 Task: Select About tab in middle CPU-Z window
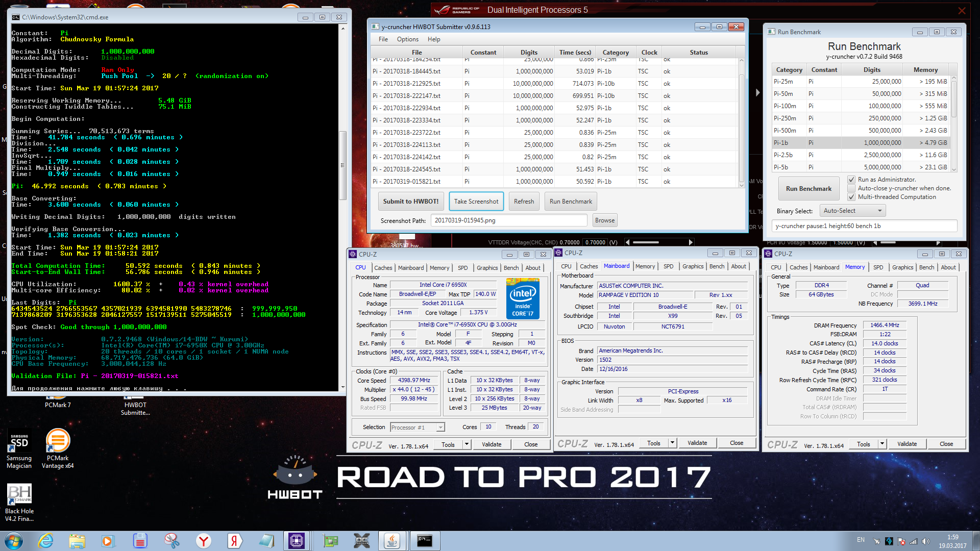(x=738, y=266)
